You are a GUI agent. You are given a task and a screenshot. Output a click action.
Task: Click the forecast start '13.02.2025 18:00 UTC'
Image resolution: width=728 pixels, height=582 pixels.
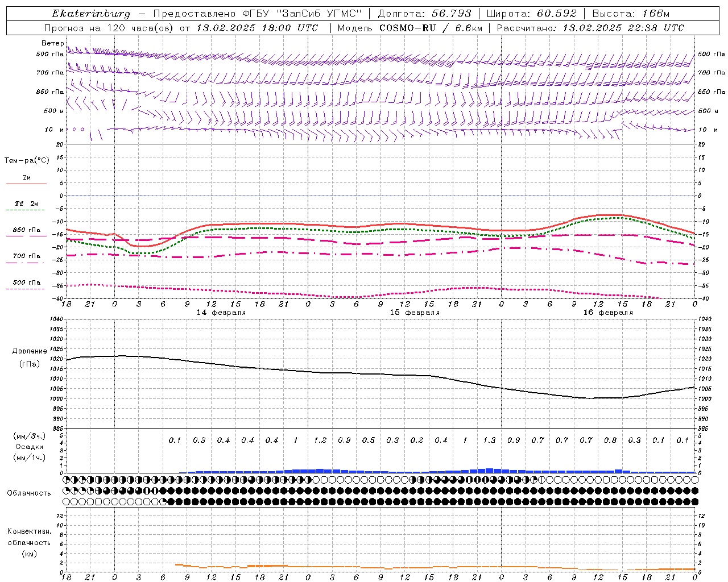[257, 28]
